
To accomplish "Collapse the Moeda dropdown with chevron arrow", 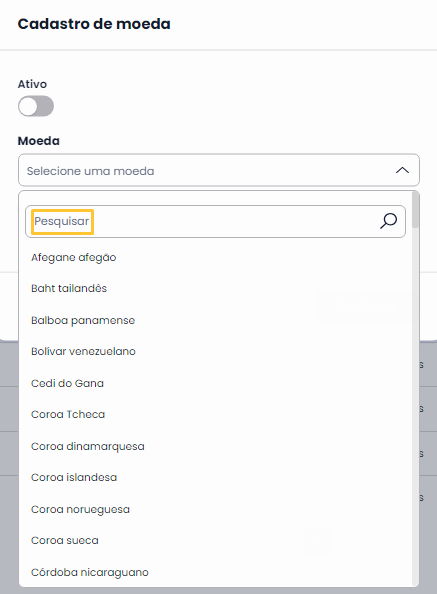I will tap(402, 170).
